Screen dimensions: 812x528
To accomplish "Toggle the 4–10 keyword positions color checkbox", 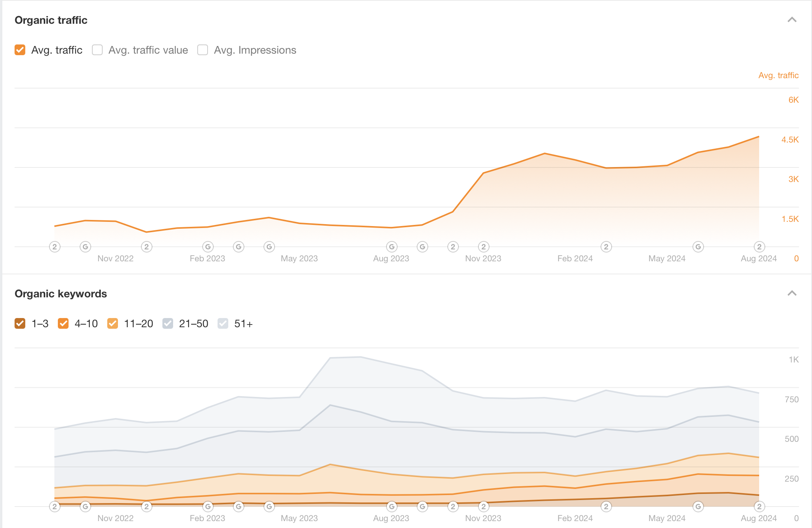I will (x=63, y=324).
